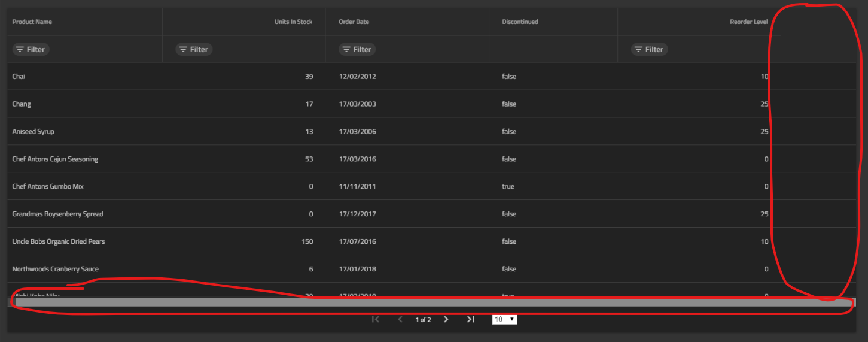
Task: Open Filter chip under Reorder Level
Action: click(x=649, y=49)
